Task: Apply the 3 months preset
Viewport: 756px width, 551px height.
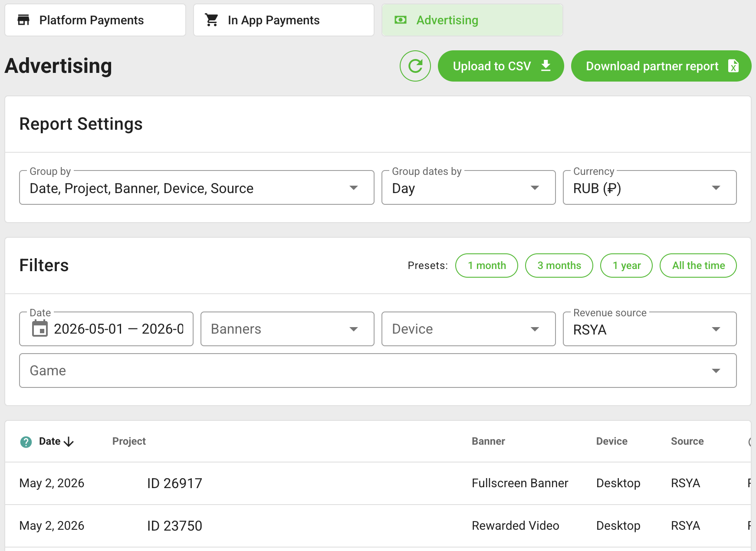Action: coord(559,266)
